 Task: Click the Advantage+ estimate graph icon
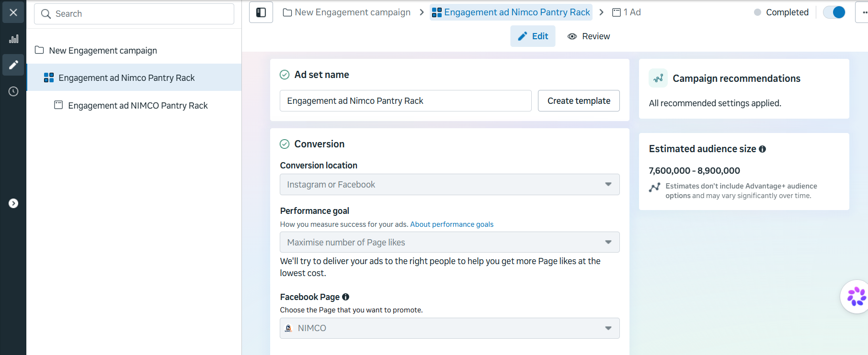654,188
